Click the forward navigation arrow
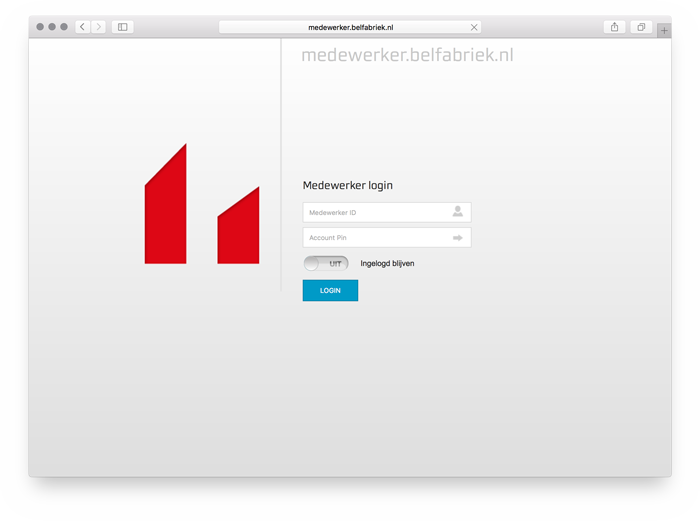 coord(98,27)
